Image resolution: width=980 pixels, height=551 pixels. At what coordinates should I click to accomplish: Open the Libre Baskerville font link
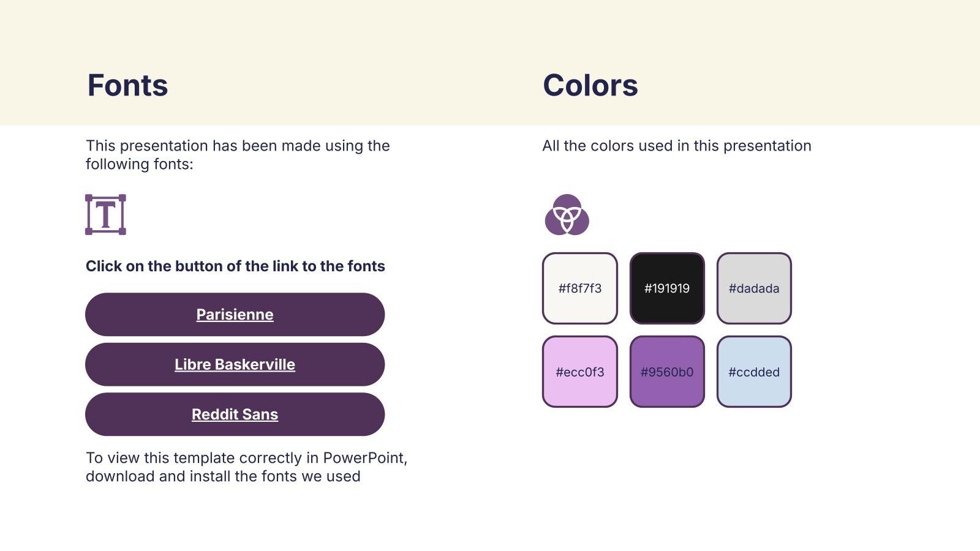(235, 364)
